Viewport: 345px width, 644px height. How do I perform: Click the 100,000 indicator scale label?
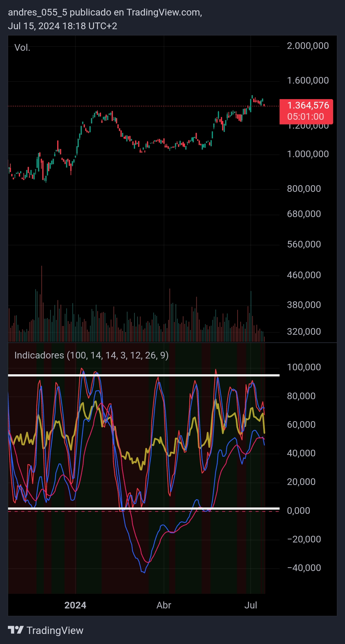coord(304,367)
